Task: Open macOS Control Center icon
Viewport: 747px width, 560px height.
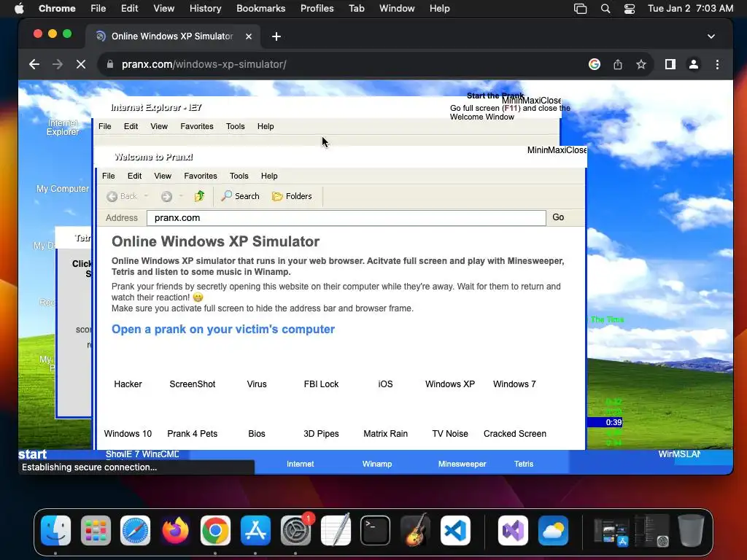Action: (630, 9)
